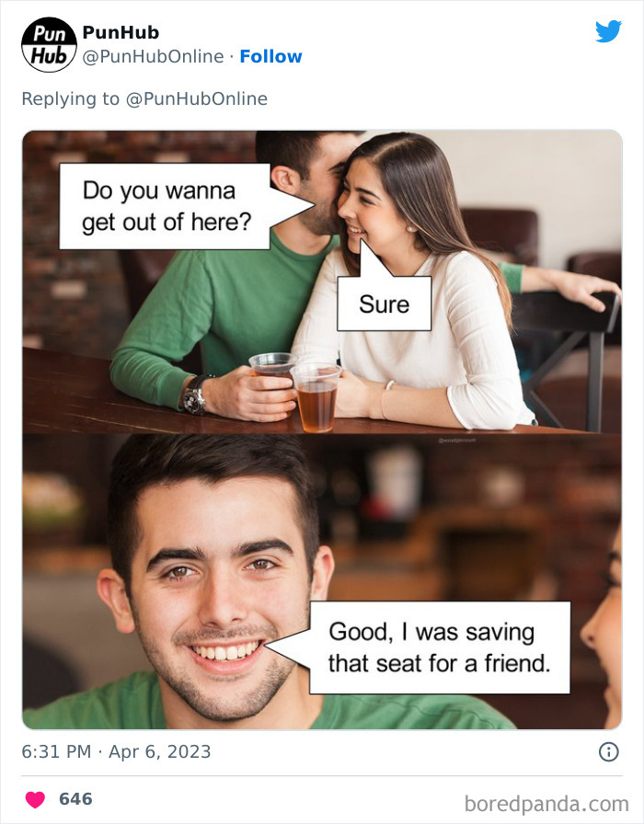The height and width of the screenshot is (824, 644).
Task: Select the 'Do you wanna get out' bubble
Action: tap(165, 206)
